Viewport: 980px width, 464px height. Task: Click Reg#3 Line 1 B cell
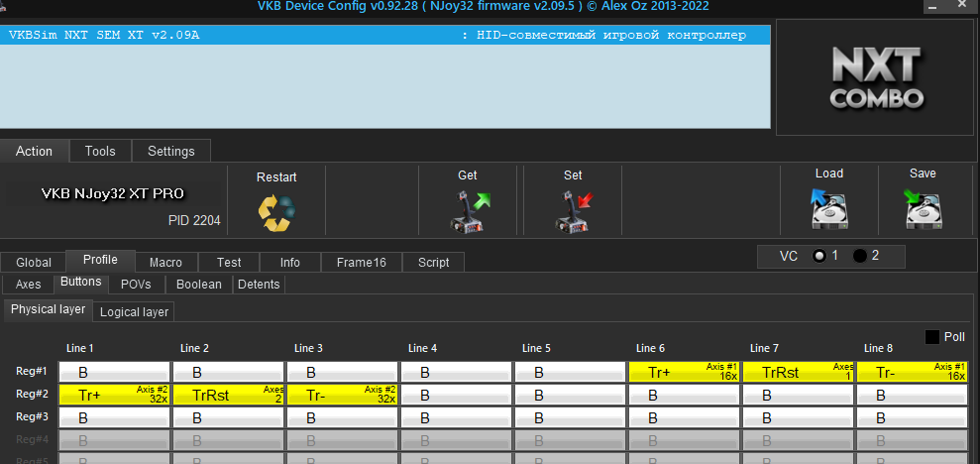(x=114, y=417)
